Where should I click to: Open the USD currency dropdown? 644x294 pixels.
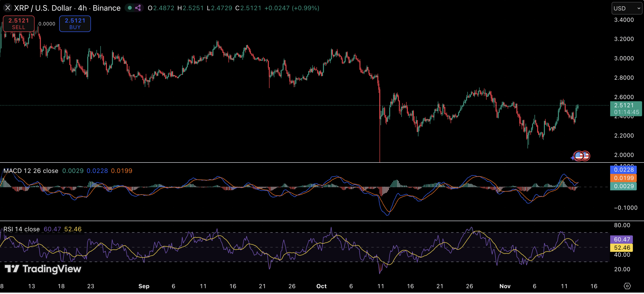(x=626, y=8)
